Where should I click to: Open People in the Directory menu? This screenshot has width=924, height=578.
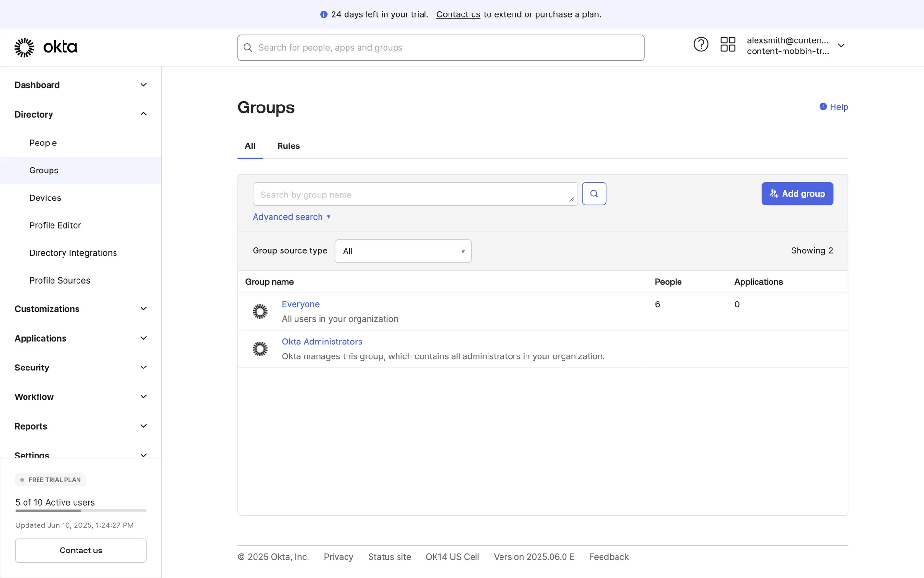[43, 143]
